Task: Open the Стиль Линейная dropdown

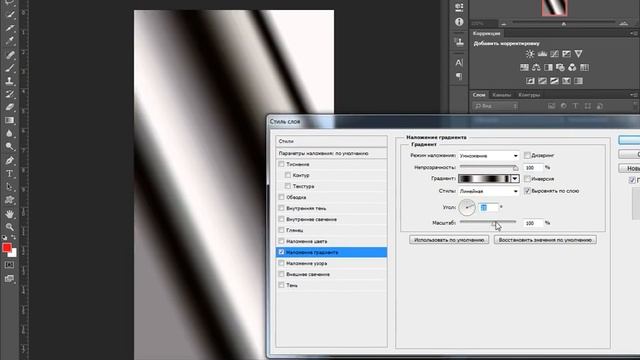Action: click(489, 191)
